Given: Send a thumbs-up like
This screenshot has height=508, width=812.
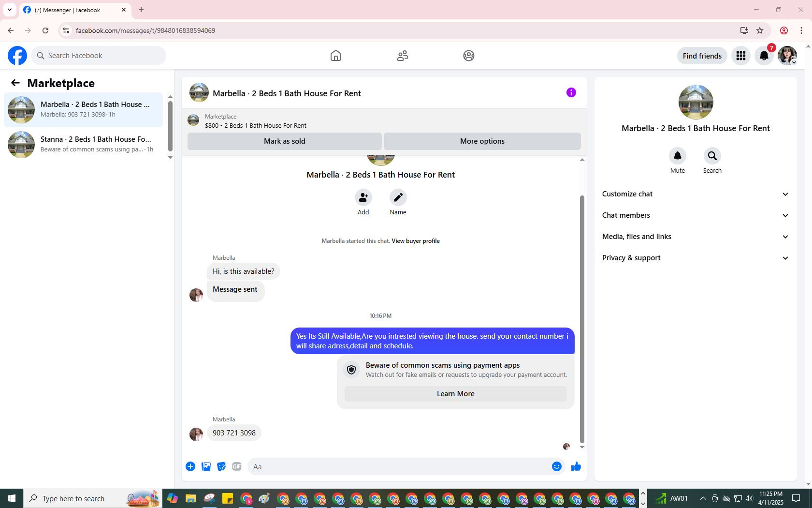Looking at the screenshot, I should pos(576,466).
